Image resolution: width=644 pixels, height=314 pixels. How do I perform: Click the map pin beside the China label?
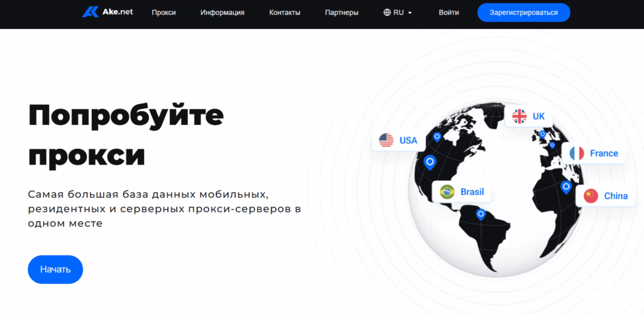click(567, 187)
